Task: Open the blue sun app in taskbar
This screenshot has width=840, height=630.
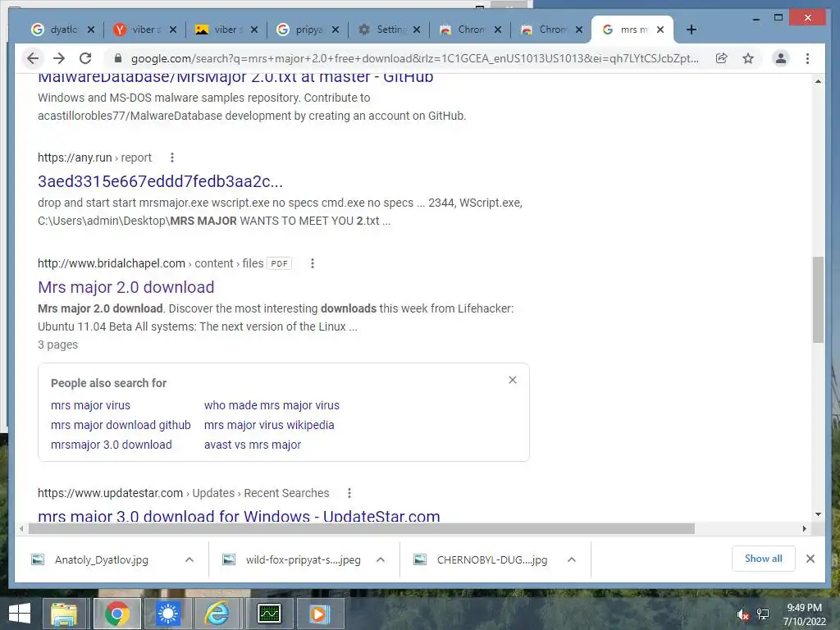Action: [x=167, y=614]
